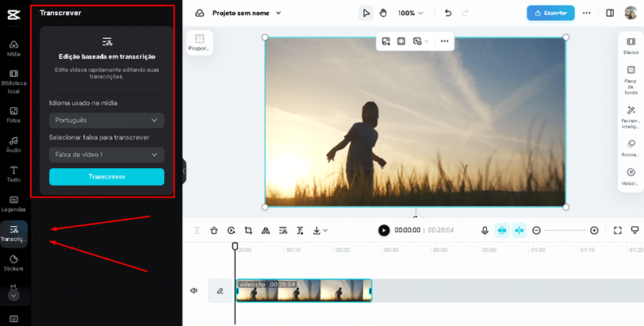
Task: Click the Exportar button
Action: pos(550,13)
